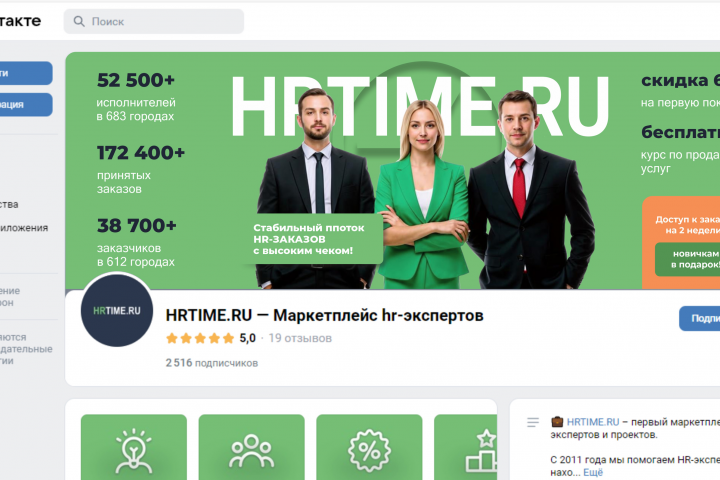The height and width of the screenshot is (480, 720).
Task: Click the description lines icon
Action: pyautogui.click(x=533, y=422)
